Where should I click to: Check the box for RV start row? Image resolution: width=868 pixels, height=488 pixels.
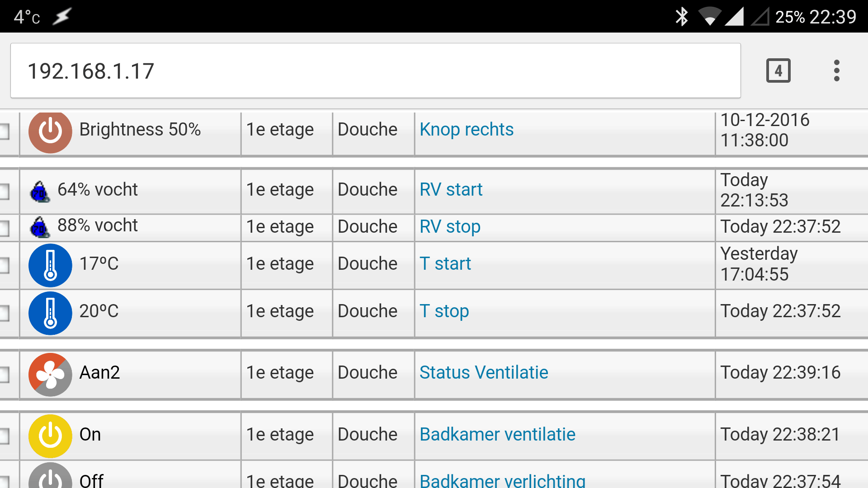coord(4,192)
